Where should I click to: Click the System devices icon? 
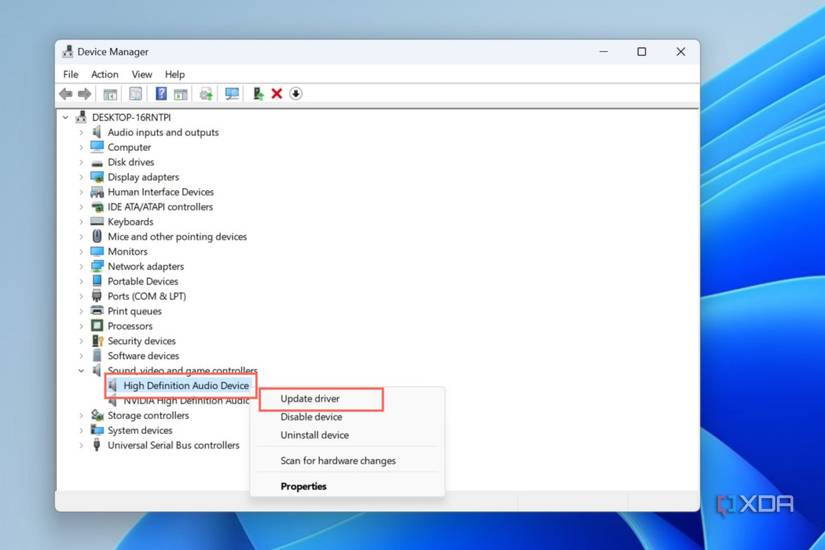pyautogui.click(x=97, y=430)
